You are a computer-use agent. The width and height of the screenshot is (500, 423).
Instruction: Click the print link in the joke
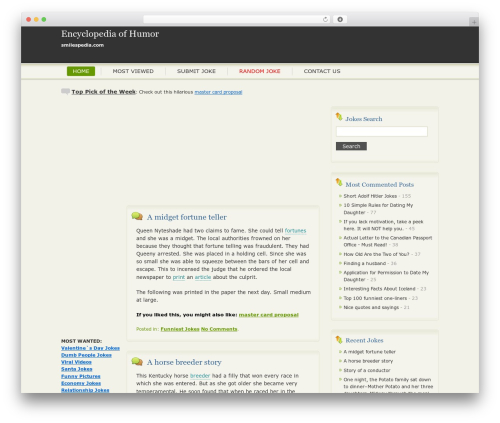click(179, 277)
